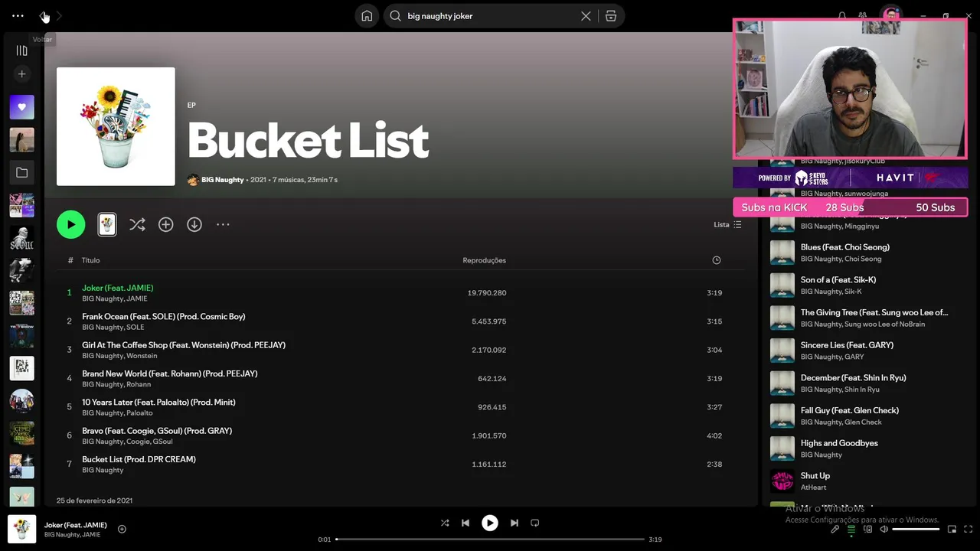Toggle repeat mode
The image size is (980, 551).
[x=535, y=523]
